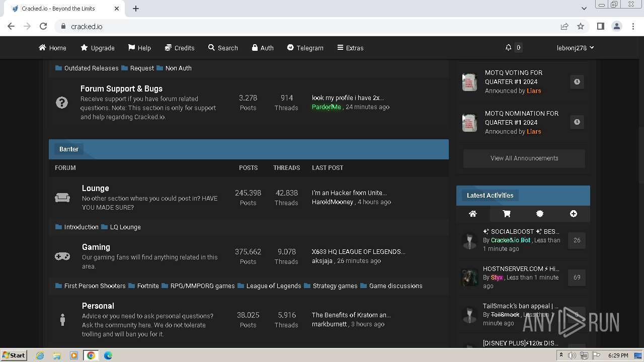Open the forum Search

point(223,48)
